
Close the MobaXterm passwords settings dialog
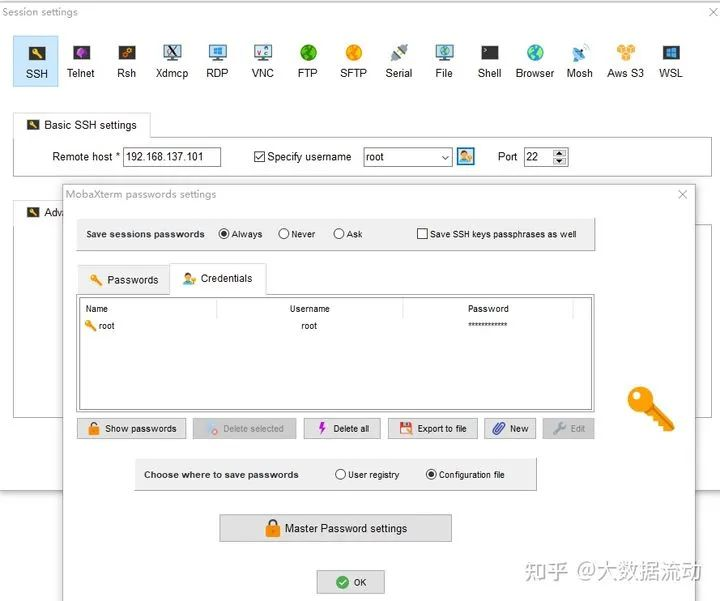(x=683, y=194)
